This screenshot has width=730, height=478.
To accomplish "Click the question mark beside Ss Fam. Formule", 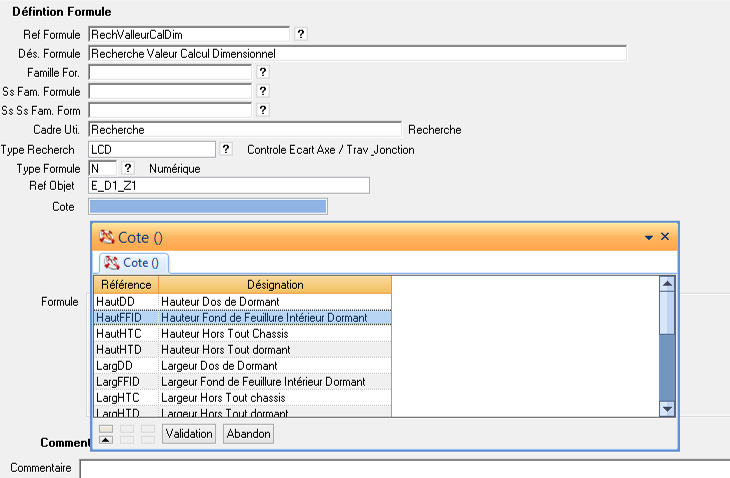I will 263,92.
